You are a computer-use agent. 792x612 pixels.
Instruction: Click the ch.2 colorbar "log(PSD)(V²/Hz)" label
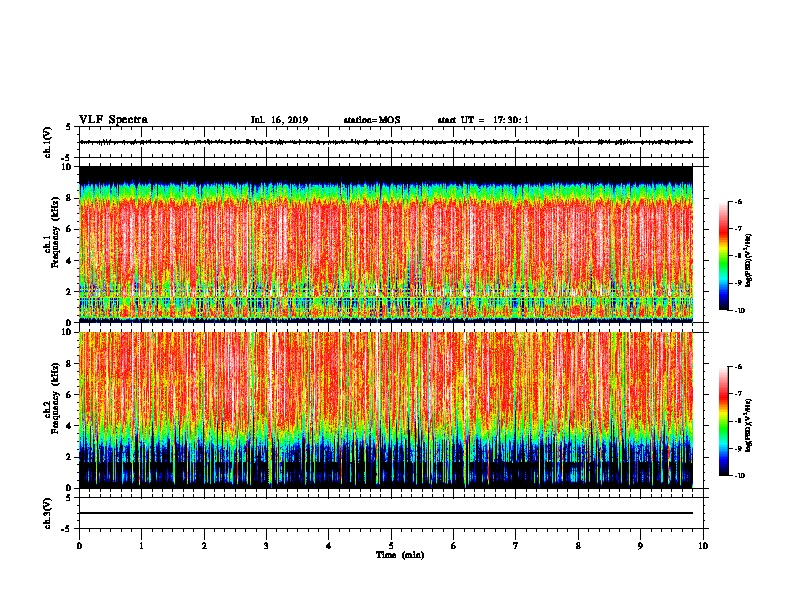pos(749,425)
